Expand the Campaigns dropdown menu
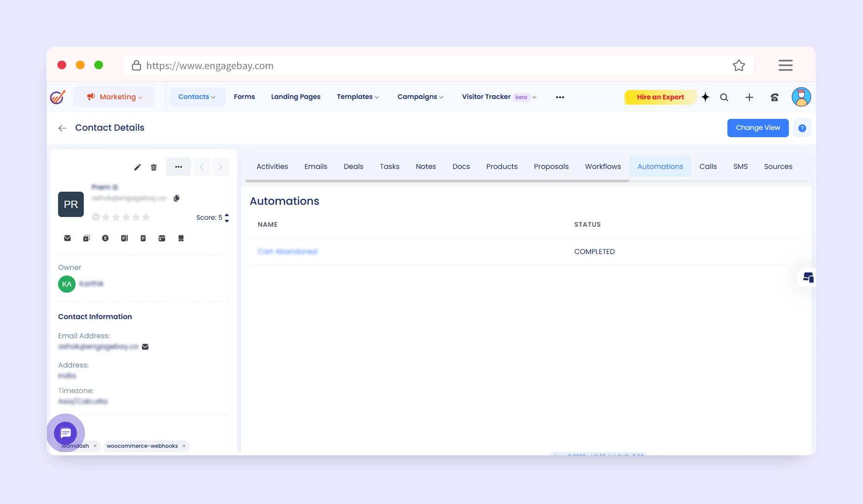Viewport: 863px width, 504px height. (x=420, y=97)
